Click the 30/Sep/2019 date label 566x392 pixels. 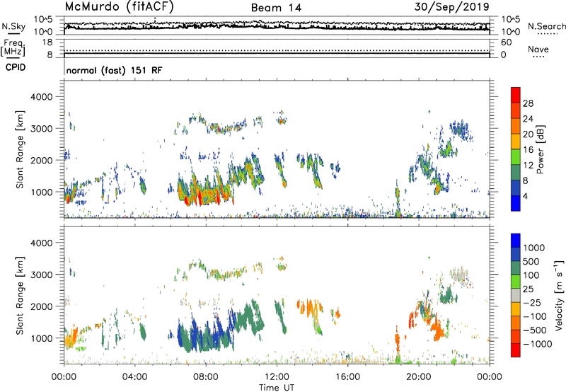click(451, 7)
